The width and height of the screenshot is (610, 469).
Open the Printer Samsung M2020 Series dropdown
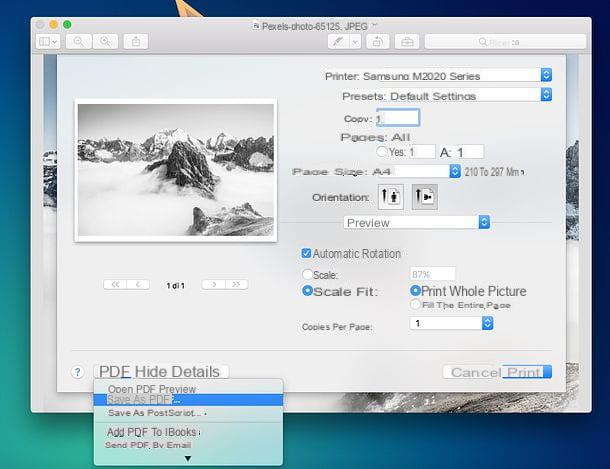click(546, 75)
